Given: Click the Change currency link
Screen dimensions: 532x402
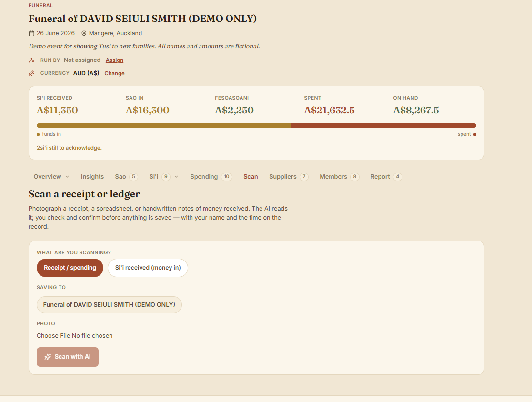Looking at the screenshot, I should 114,73.
